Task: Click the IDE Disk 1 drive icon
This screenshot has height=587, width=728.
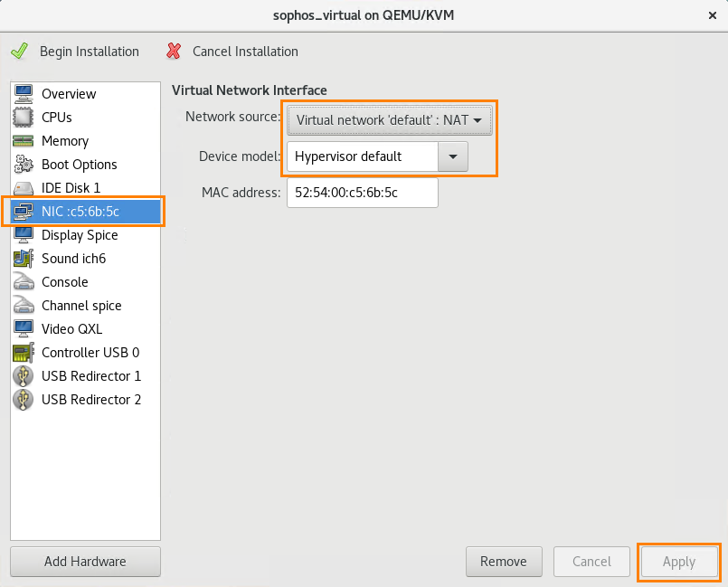Action: click(x=24, y=187)
